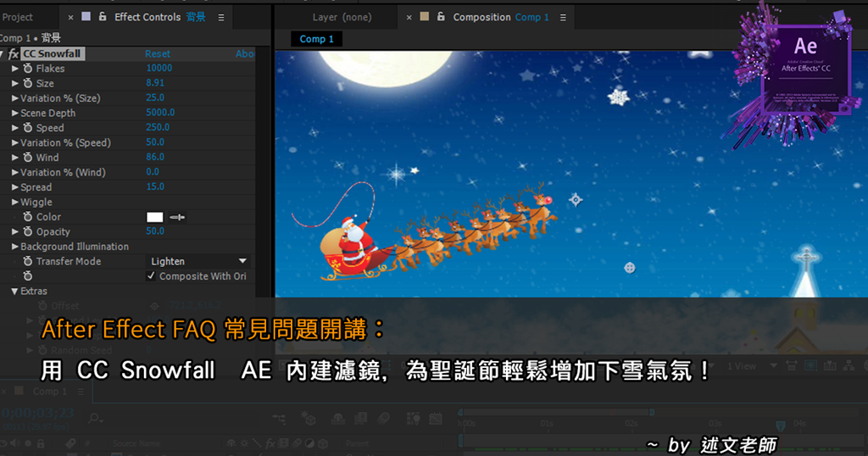This screenshot has width=868, height=456.
Task: Open the white Color swatch
Action: coord(154,217)
